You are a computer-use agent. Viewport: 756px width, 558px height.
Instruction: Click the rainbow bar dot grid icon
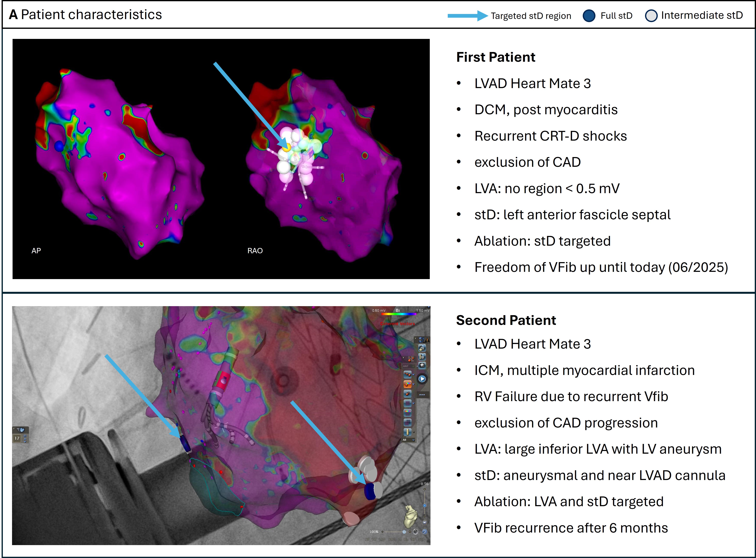pos(408,413)
